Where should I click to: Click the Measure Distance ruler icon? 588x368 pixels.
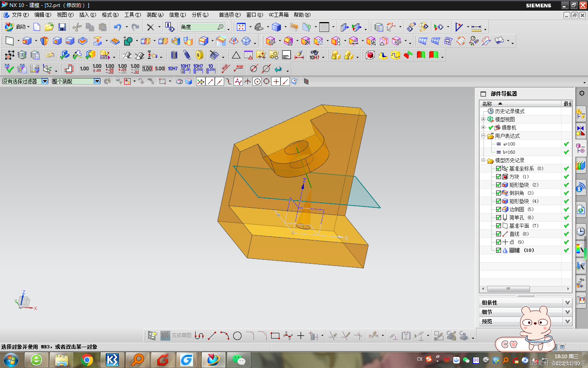[x=476, y=27]
